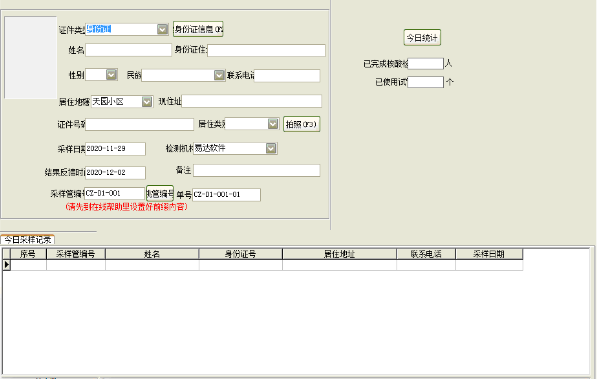
Task: Click the 拍照(F3) button
Action: [302, 124]
